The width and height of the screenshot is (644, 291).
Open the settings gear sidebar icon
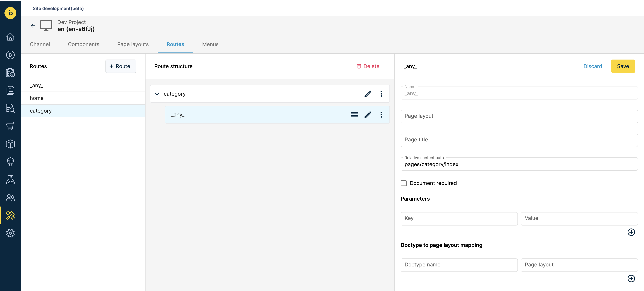[x=10, y=233]
